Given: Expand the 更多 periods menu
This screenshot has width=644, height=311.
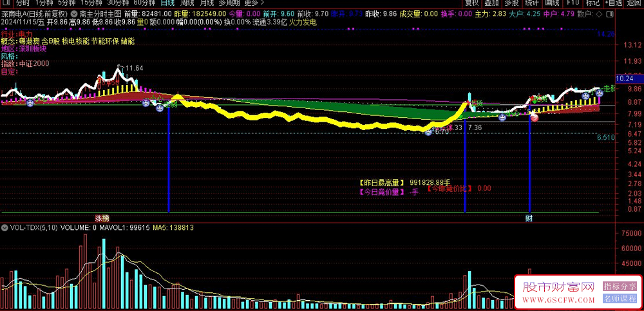Looking at the screenshot, I should 254,3.
